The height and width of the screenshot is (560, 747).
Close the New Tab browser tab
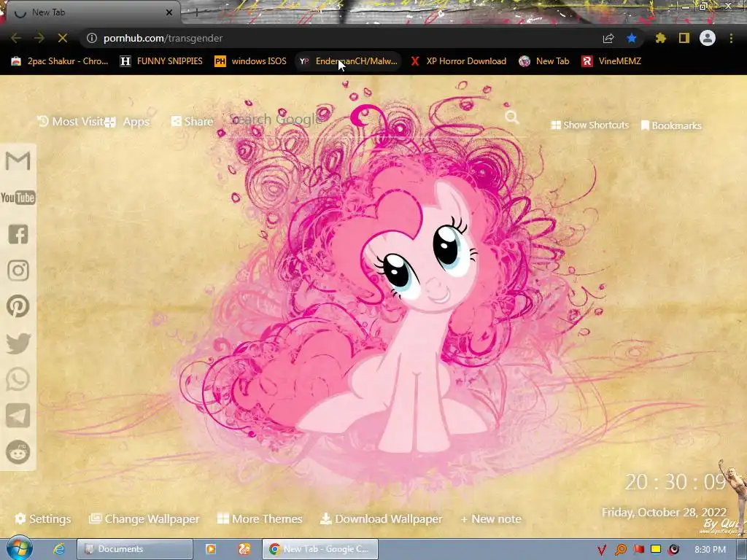169,13
